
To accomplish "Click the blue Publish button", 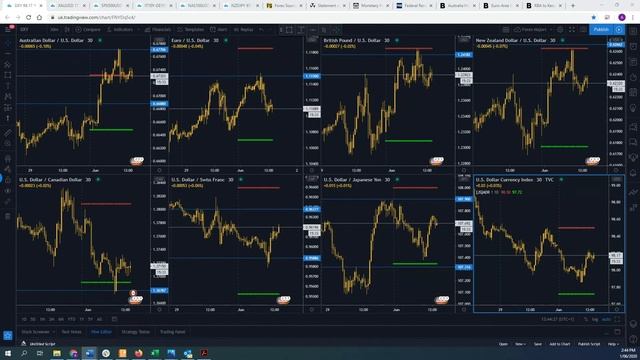I will coord(601,29).
